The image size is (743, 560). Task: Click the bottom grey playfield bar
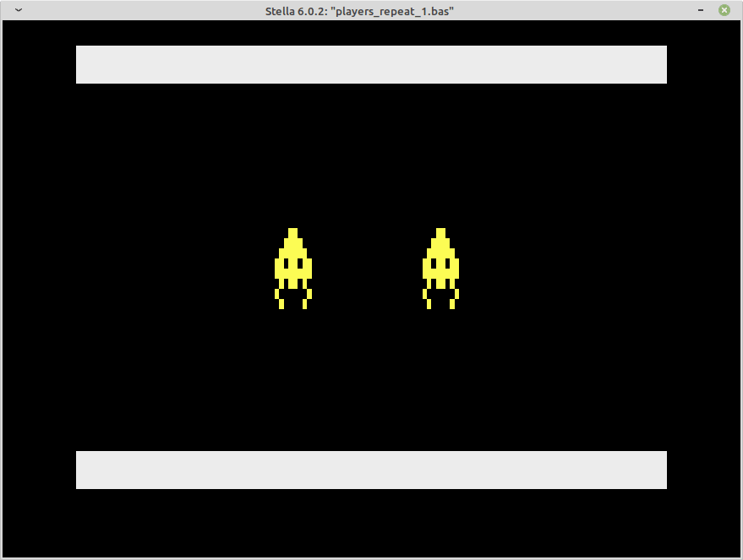[372, 470]
